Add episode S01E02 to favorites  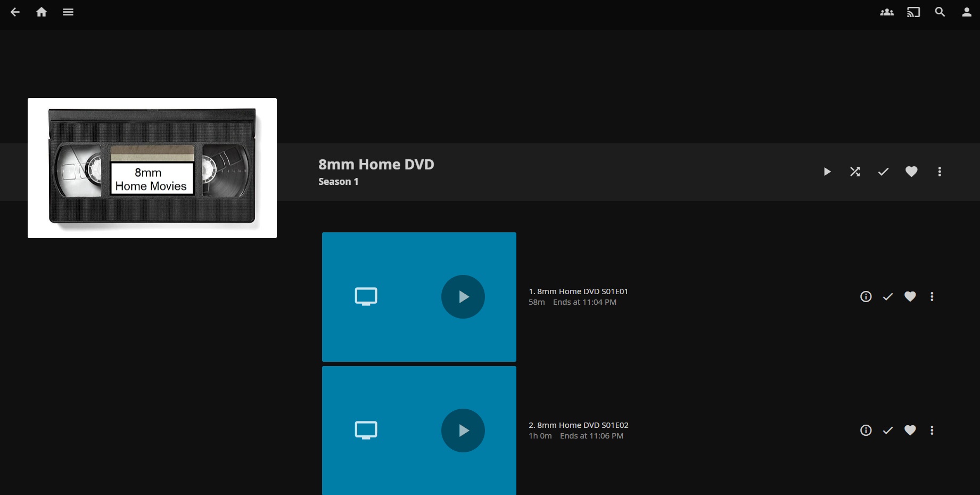click(x=910, y=431)
